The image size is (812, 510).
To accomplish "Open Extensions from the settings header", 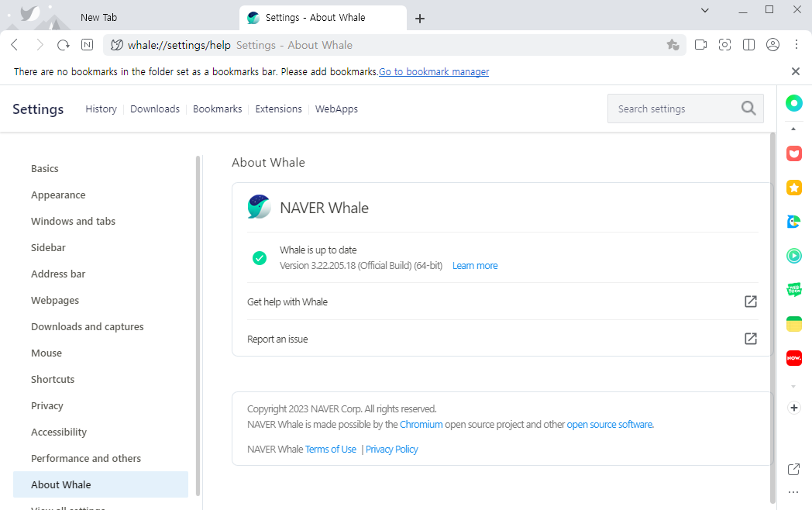I will 279,109.
